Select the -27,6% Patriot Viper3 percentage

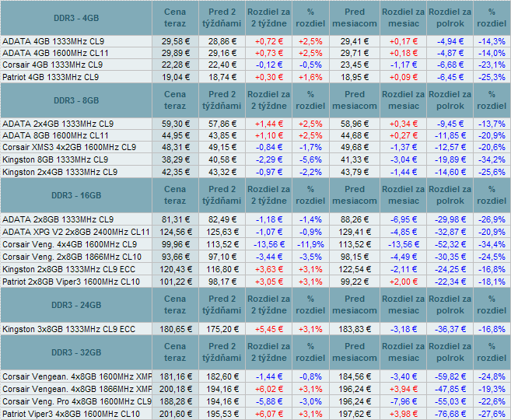click(x=492, y=414)
